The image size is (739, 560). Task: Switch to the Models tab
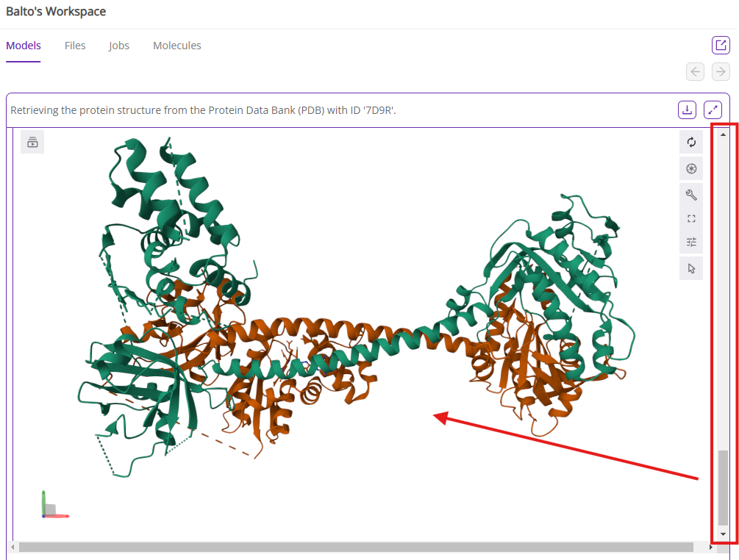(x=24, y=46)
